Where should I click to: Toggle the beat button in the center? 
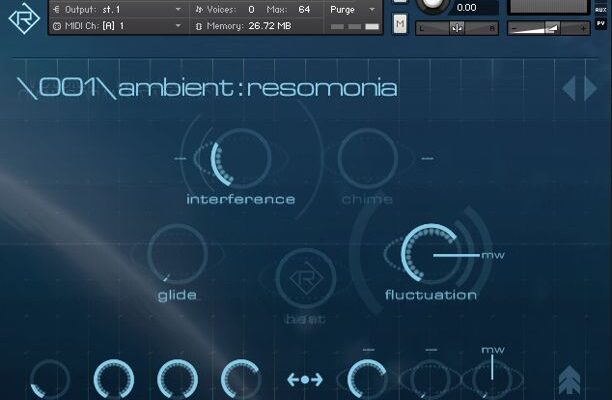point(296,278)
